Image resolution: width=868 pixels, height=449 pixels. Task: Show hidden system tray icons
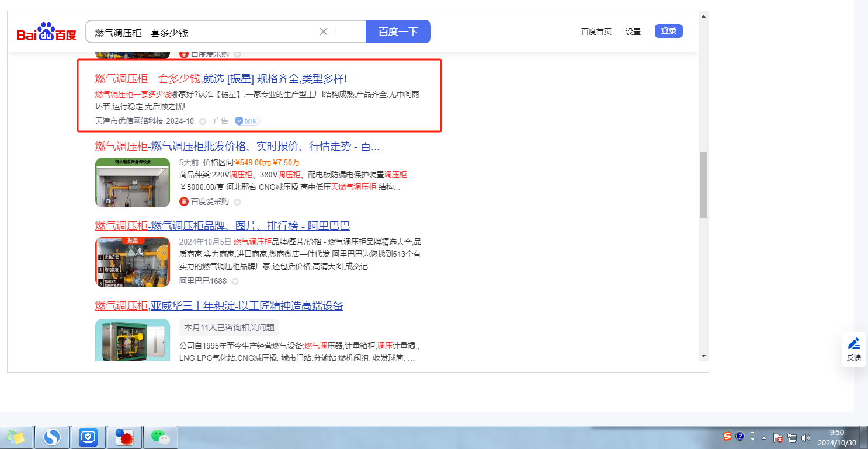(x=763, y=437)
